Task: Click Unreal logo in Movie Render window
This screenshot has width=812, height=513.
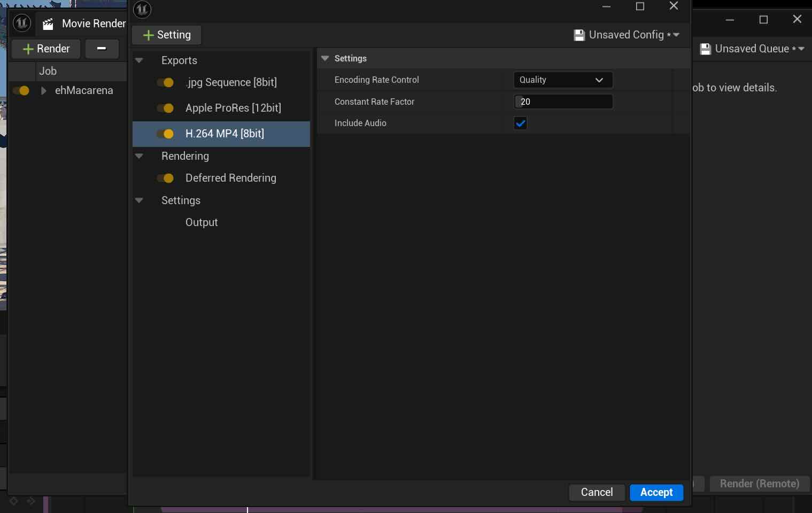Action: point(22,23)
